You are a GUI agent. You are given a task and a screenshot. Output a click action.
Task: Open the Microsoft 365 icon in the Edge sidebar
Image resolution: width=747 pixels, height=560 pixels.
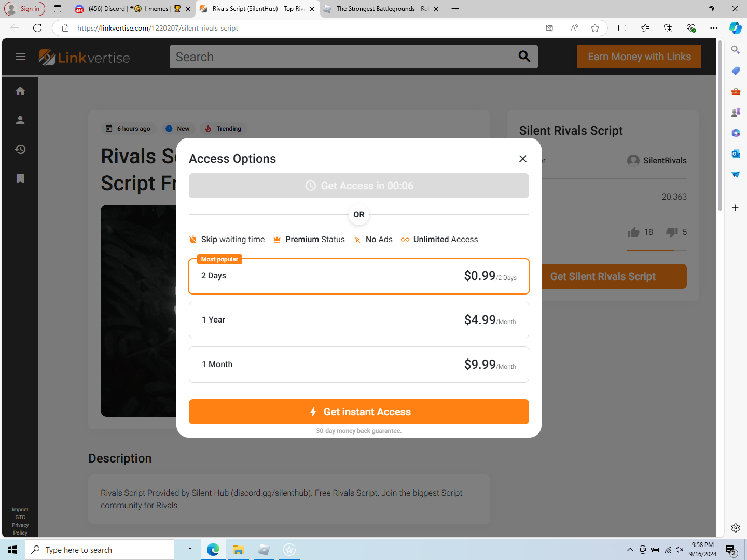(x=736, y=133)
